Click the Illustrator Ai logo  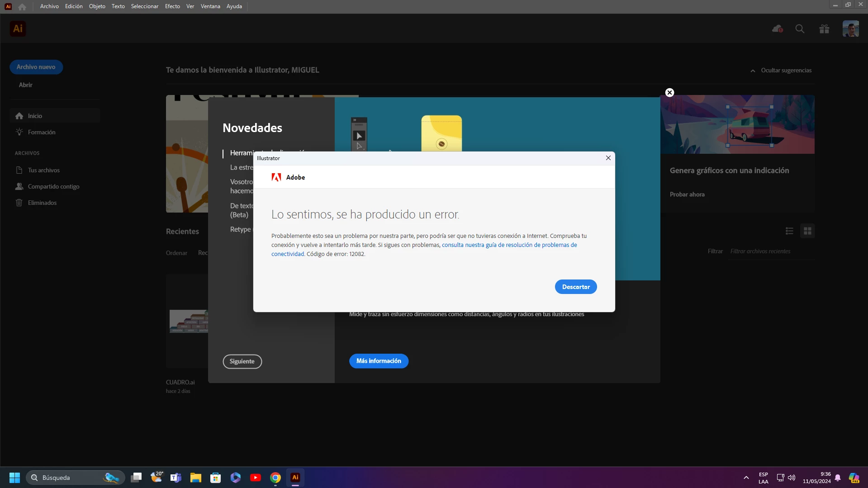click(x=18, y=29)
